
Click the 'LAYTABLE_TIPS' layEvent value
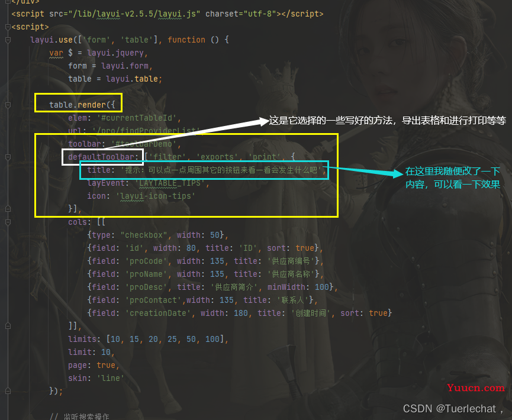(x=170, y=183)
